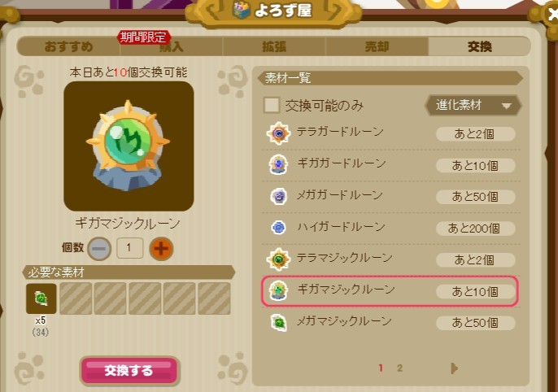Pick the ハイガードルーン icon

[x=279, y=227]
